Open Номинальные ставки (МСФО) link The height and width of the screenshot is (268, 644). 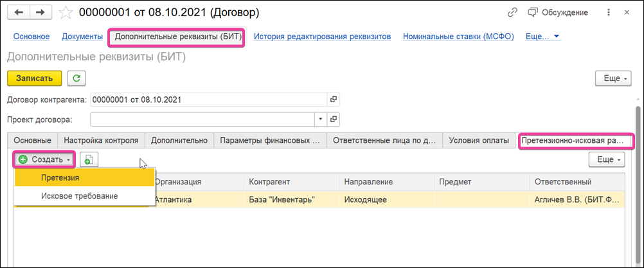[459, 37]
